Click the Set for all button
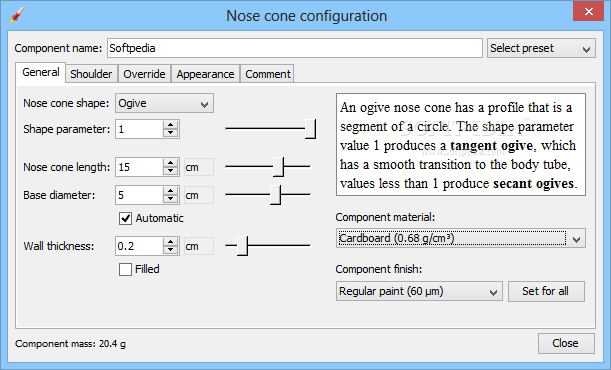The height and width of the screenshot is (370, 611). (546, 291)
